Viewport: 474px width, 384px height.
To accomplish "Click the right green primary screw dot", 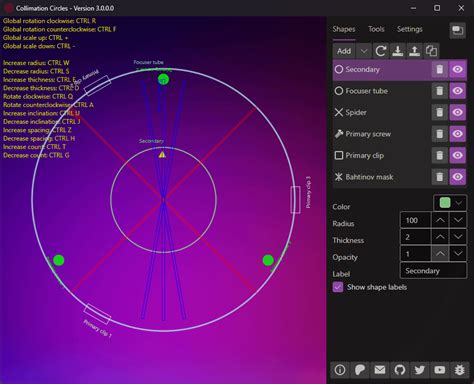I will (x=268, y=260).
